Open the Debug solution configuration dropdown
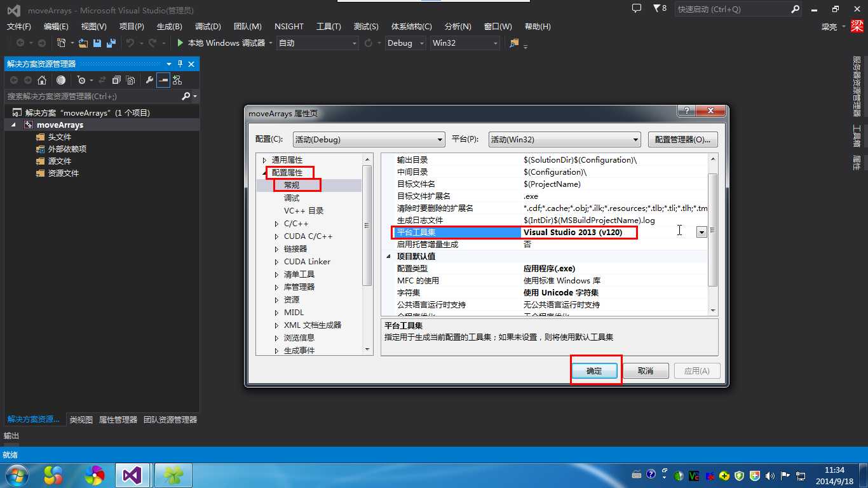Viewport: 868px width, 488px height. 406,43
